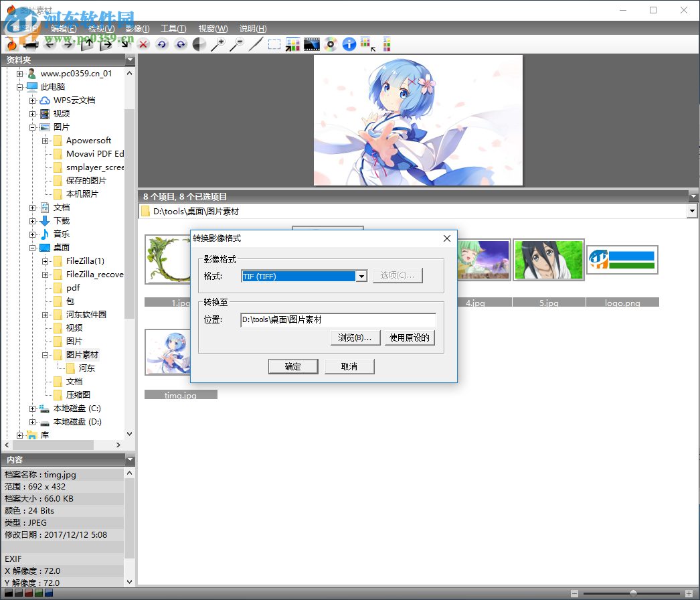Open the path D:\tools\桌面\图片素材 dropdown arrow

tap(692, 211)
